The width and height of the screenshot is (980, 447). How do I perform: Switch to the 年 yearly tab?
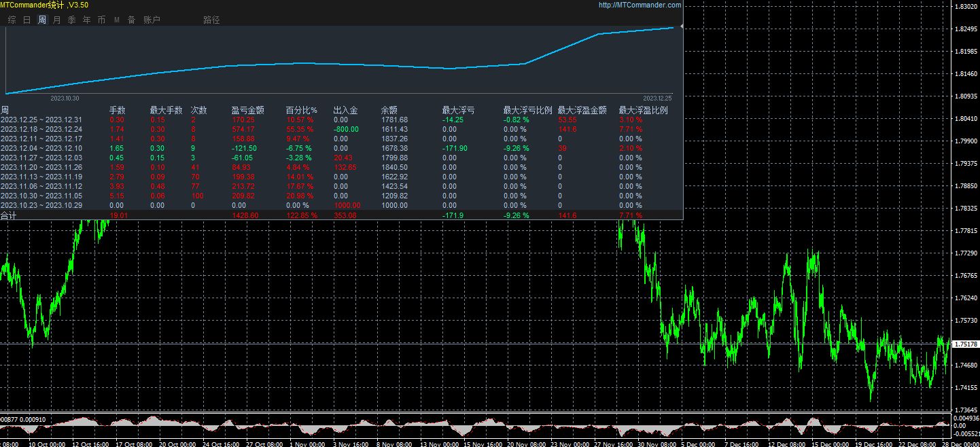coord(86,20)
